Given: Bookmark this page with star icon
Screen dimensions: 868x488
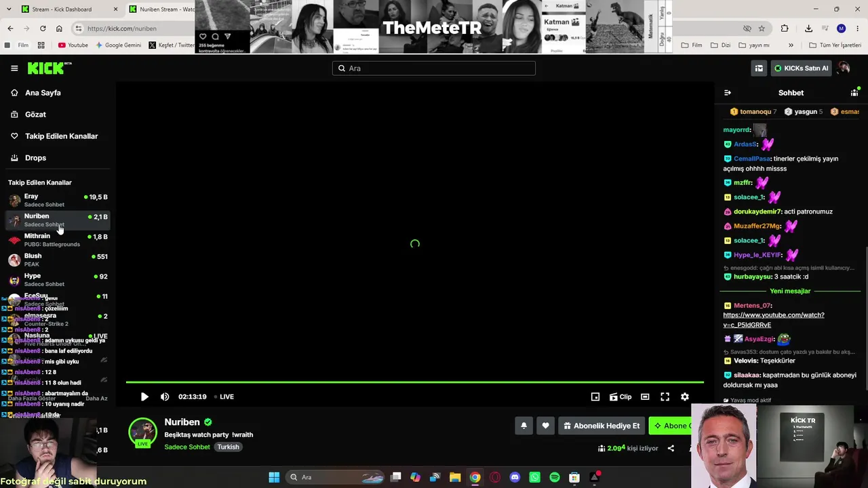Looking at the screenshot, I should click(762, 28).
